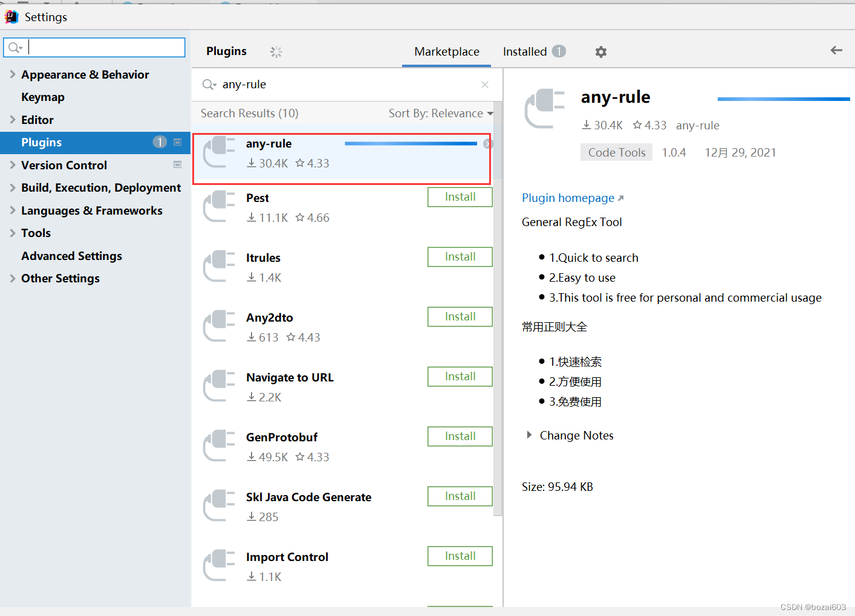The width and height of the screenshot is (855, 616).
Task: Click the any-rule icon in search results
Action: point(219,152)
